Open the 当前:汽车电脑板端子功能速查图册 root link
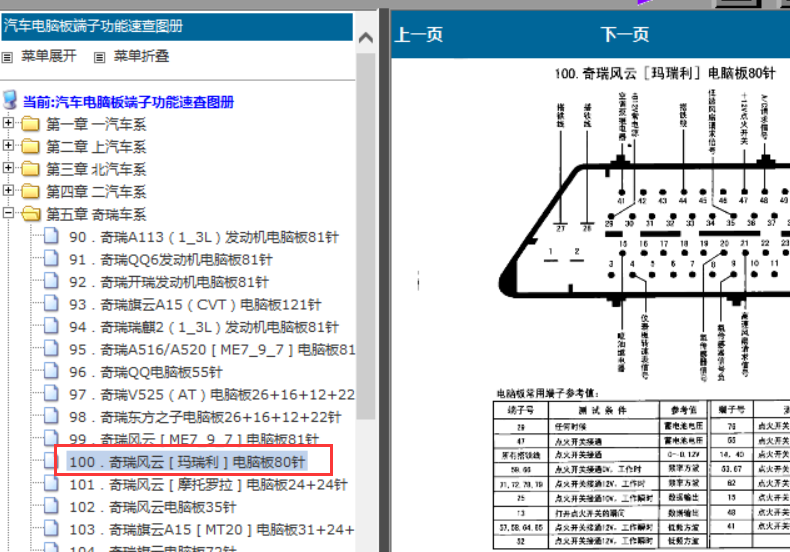The width and height of the screenshot is (790, 552). coord(128,102)
